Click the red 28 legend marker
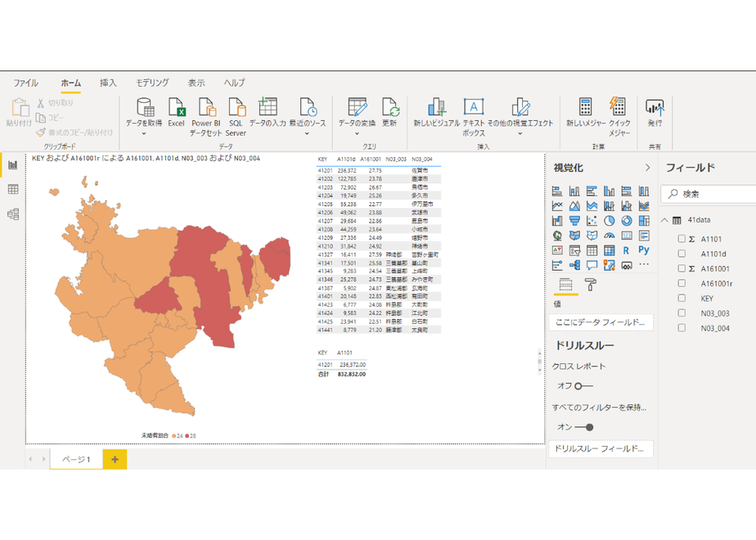Viewport: 756px width, 540px height. pyautogui.click(x=187, y=436)
